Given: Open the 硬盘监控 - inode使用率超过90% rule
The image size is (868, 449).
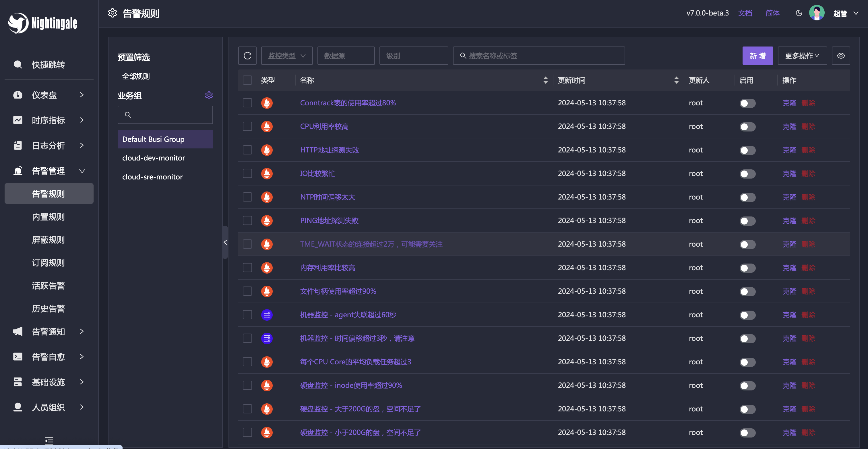Looking at the screenshot, I should (x=351, y=385).
